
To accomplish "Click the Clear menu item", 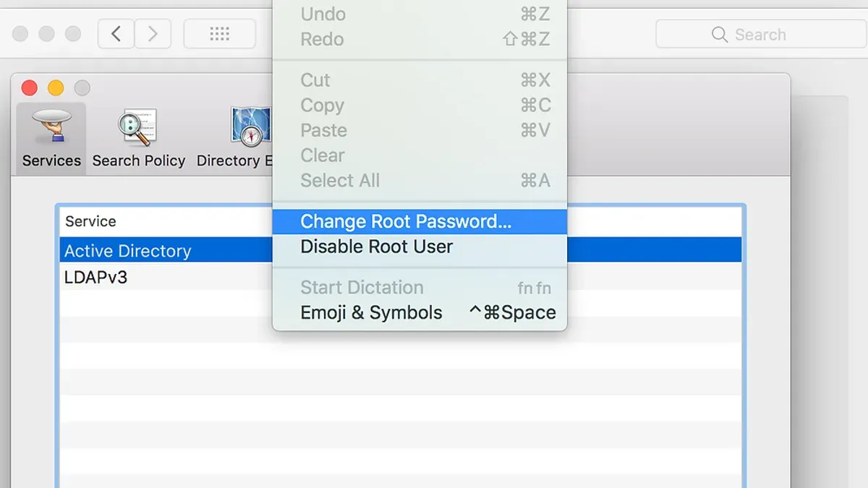I will [x=420, y=155].
